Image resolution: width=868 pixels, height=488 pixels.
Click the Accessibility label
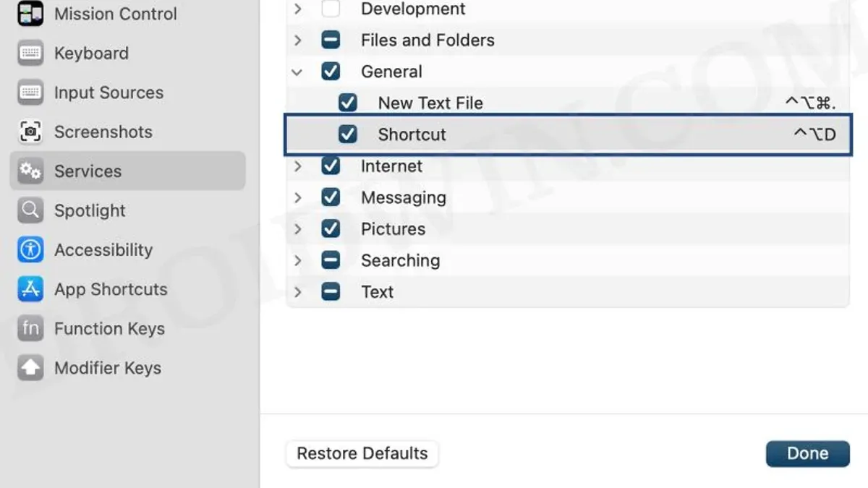(103, 250)
